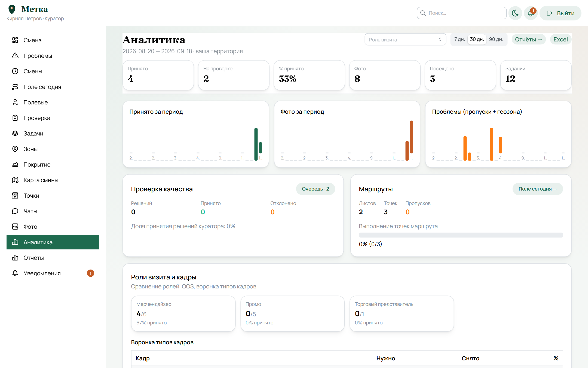Click the Задачи layers icon
Image resolution: width=588 pixels, height=368 pixels.
pos(15,133)
